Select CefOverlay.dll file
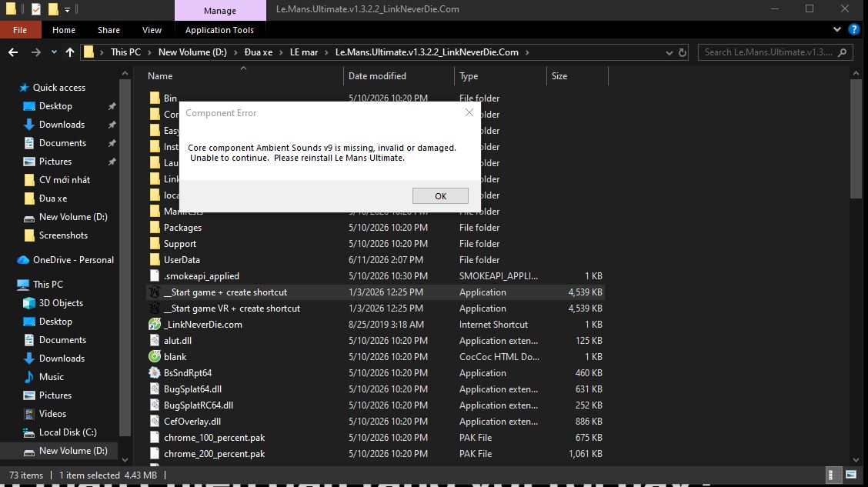This screenshot has width=868, height=487. pos(192,421)
